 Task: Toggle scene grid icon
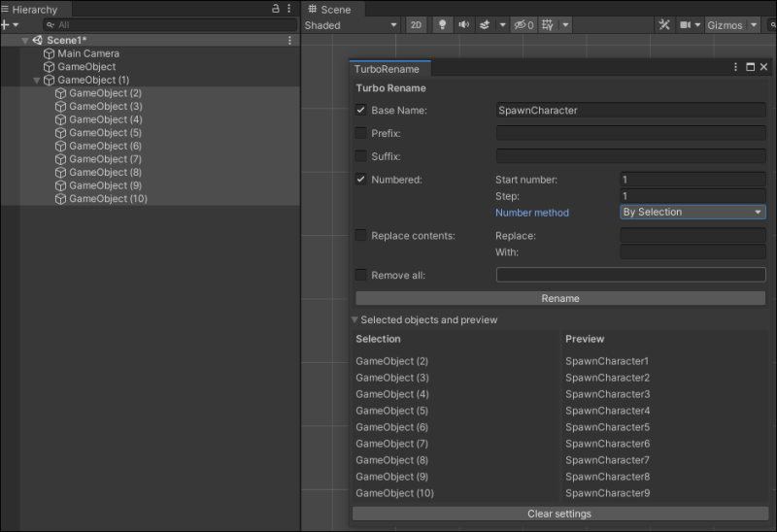pyautogui.click(x=548, y=25)
